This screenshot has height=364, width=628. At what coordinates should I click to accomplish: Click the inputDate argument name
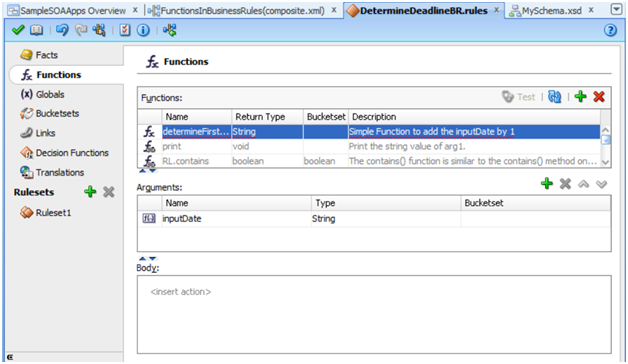(x=182, y=218)
